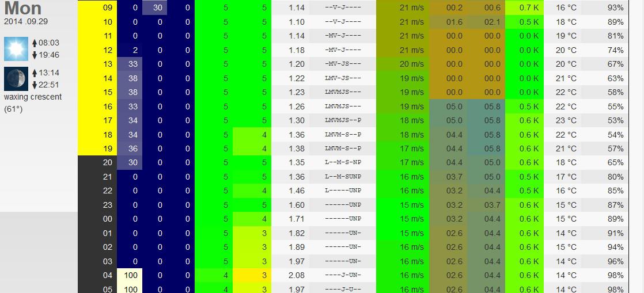Click the planet string 'L--M-SUNP' at hour 21

coord(343,177)
